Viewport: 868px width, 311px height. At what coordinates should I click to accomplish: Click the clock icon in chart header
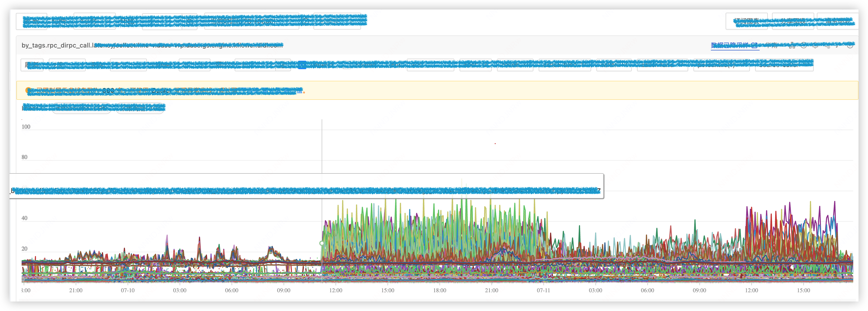tap(804, 45)
